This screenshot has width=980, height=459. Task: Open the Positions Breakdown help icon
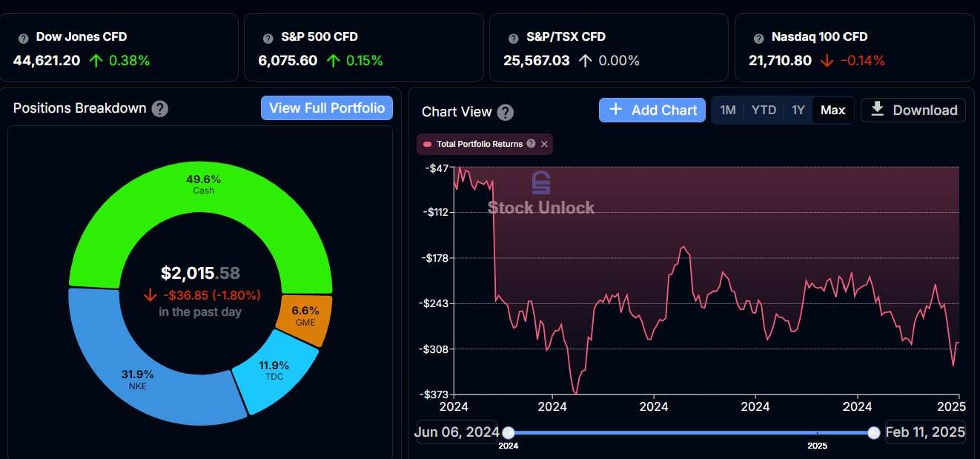click(159, 108)
